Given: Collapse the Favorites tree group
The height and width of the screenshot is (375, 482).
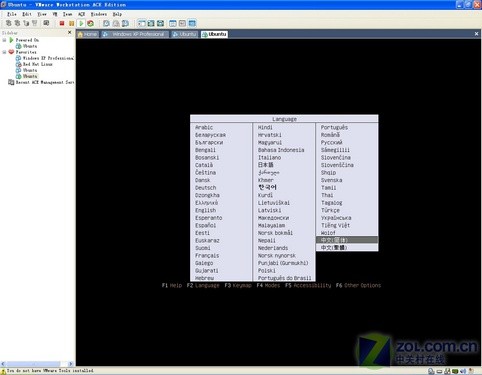Looking at the screenshot, I should [x=4, y=52].
